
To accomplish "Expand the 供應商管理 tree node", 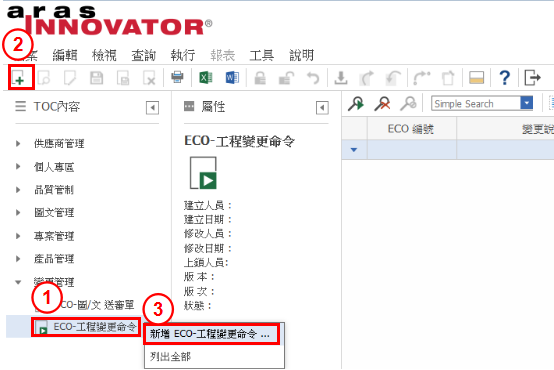I will pos(18,143).
